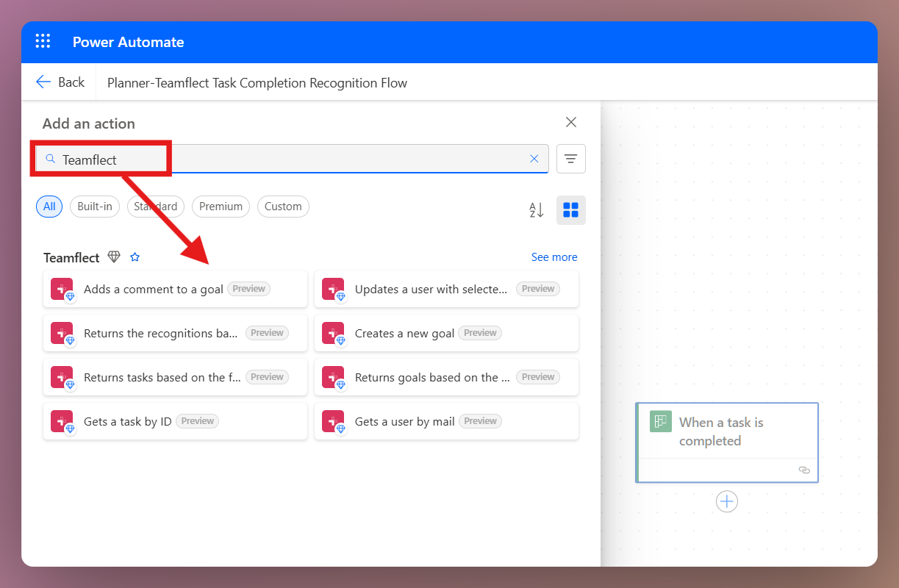Viewport: 899px width, 588px height.
Task: Favorite Teamflect with the star icon
Action: click(135, 257)
